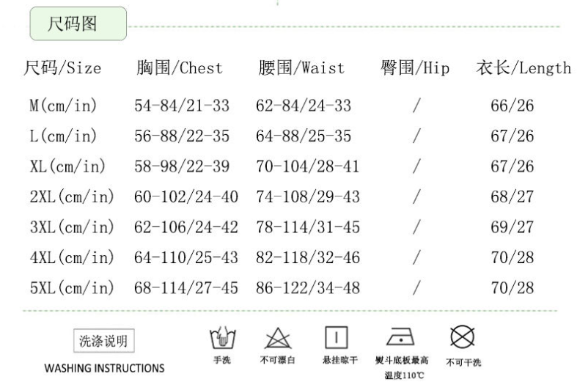Click the 4XL waist value 82-118/32-46
The width and height of the screenshot is (588, 390).
pos(308,257)
